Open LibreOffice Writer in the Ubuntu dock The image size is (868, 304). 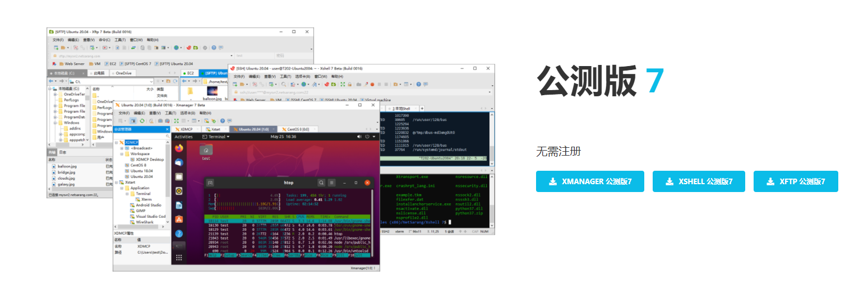click(179, 205)
